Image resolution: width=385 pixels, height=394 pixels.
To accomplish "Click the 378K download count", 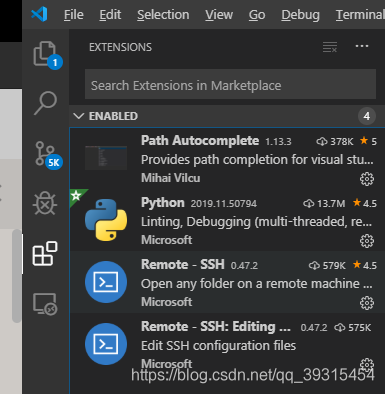I will (x=335, y=142).
